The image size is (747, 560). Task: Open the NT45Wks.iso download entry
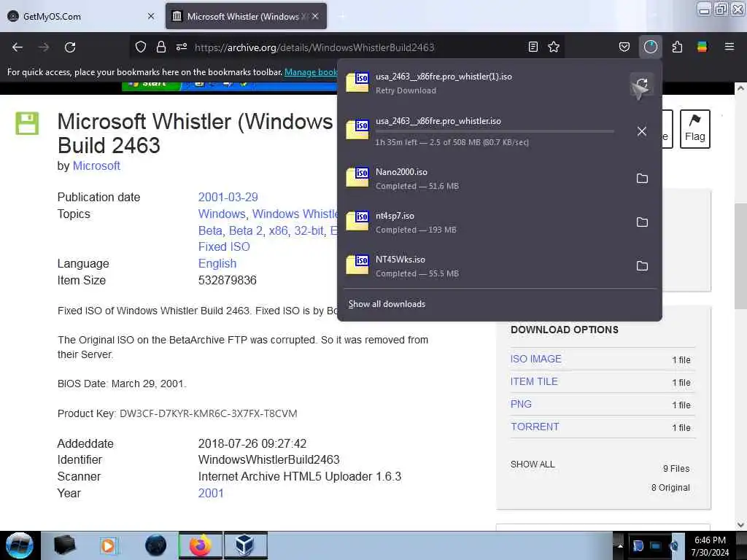click(x=486, y=266)
